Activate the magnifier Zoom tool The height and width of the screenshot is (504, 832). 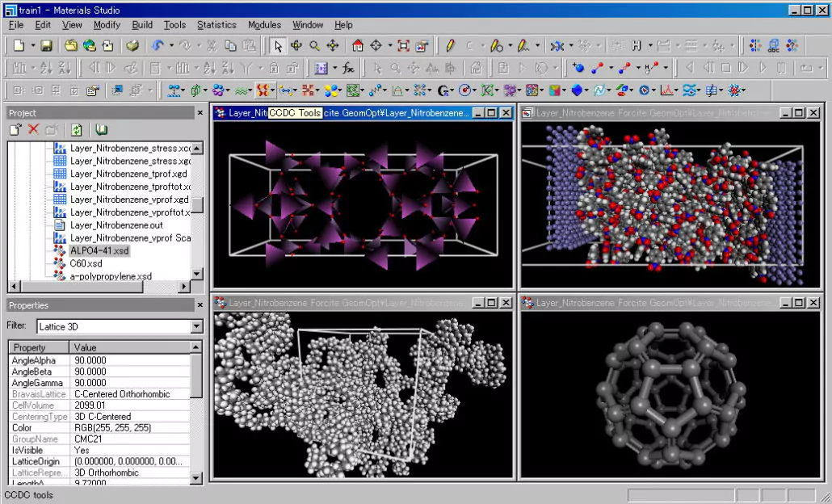[x=314, y=46]
